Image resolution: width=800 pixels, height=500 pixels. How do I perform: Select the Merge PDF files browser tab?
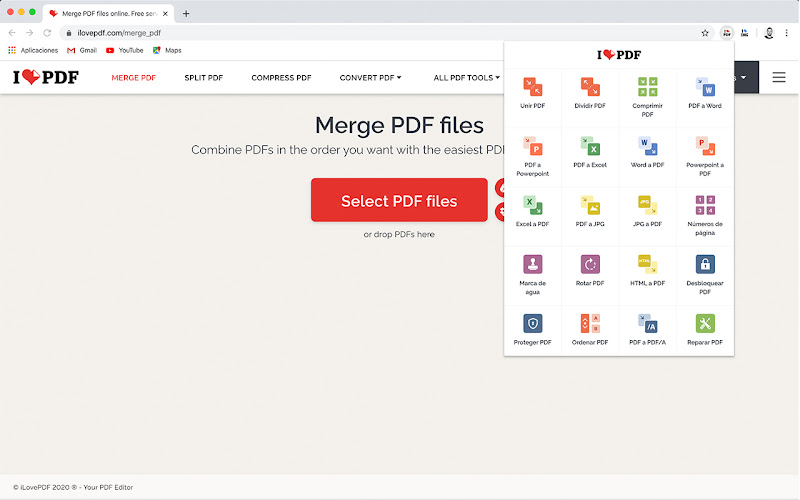[x=108, y=14]
